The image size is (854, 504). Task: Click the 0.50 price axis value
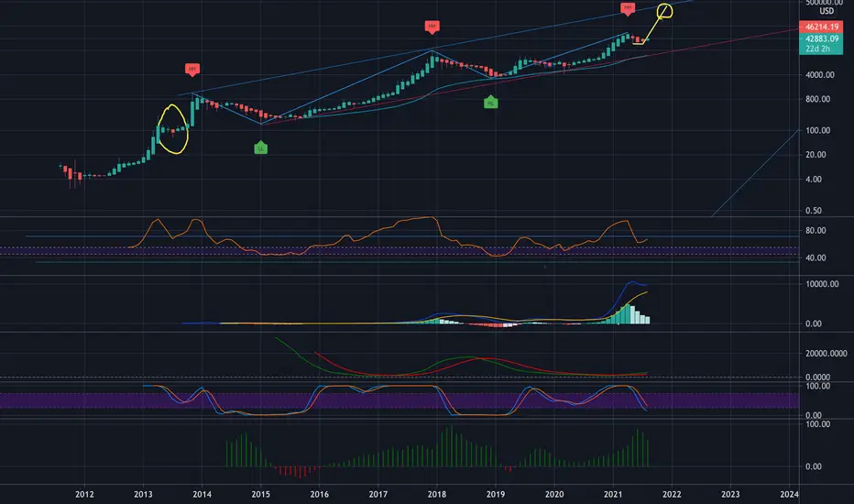tap(814, 211)
